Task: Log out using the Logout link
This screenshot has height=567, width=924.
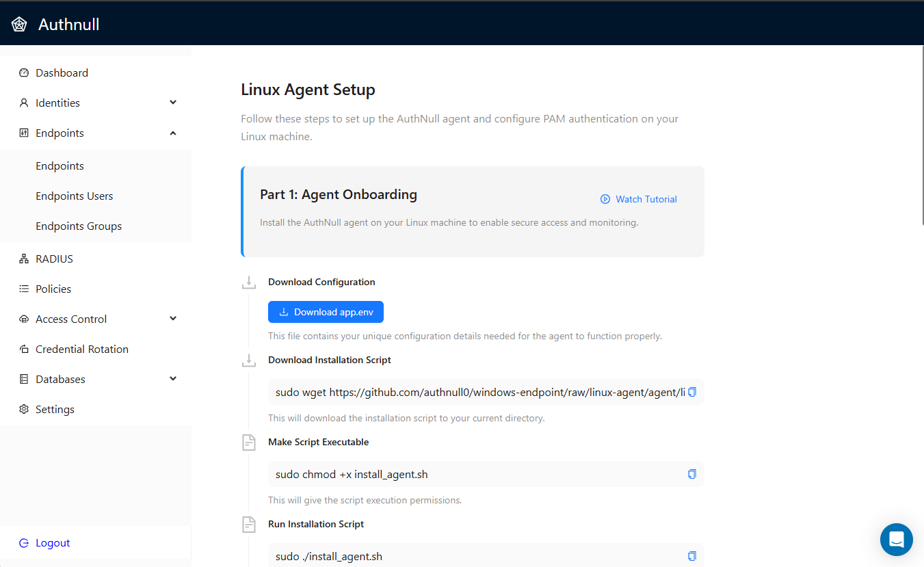Action: pos(53,543)
